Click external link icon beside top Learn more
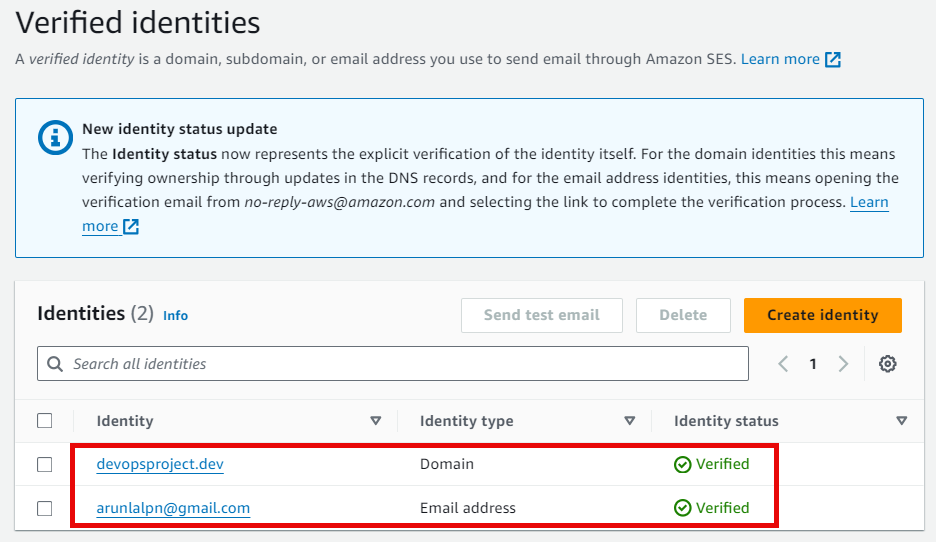Screen dimensions: 936x542 click(833, 59)
